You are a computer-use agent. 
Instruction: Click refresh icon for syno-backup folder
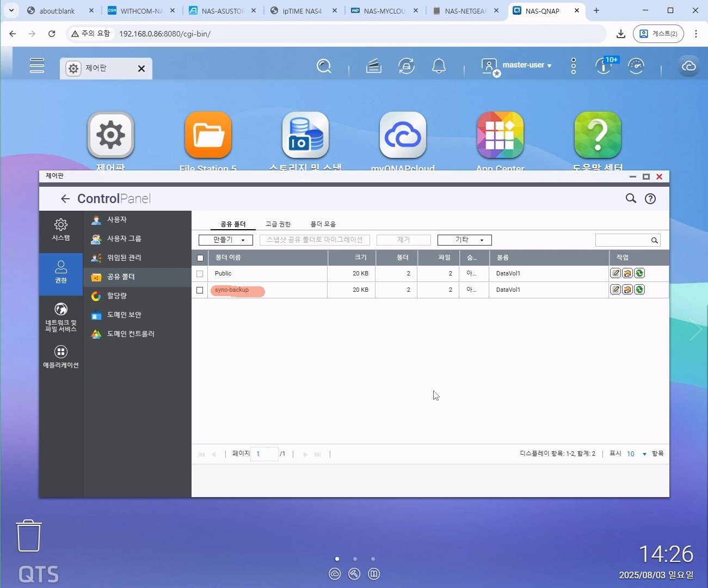(639, 290)
